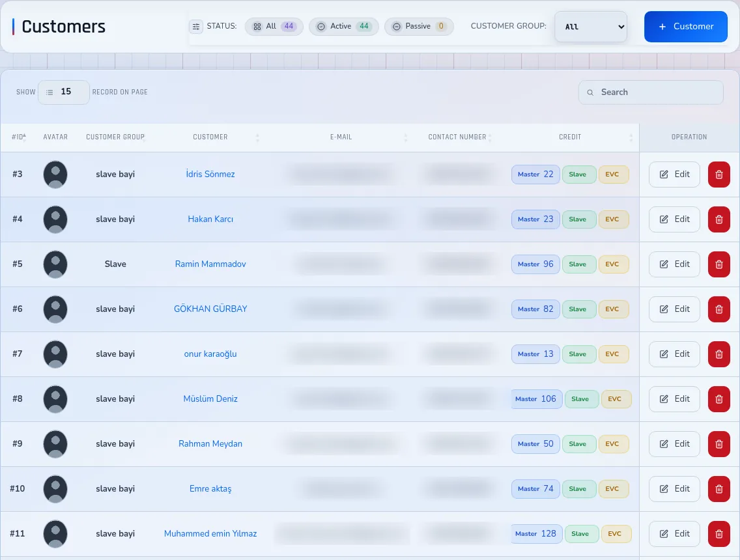Click the list icon in records-per-page box
The width and height of the screenshot is (740, 560).
[x=49, y=92]
